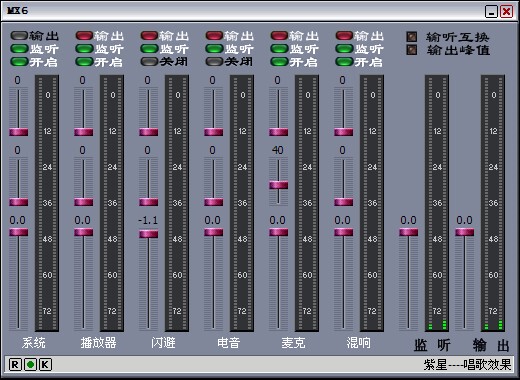Enable the 关闭 LED on 电音 channel
Viewport: 520px width, 380px height.
pyautogui.click(x=214, y=62)
